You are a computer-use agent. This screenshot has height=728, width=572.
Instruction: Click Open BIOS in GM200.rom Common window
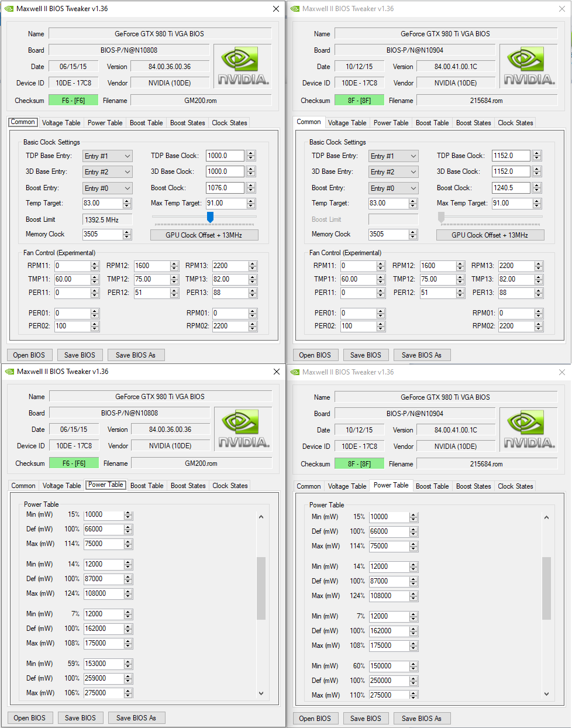point(29,355)
